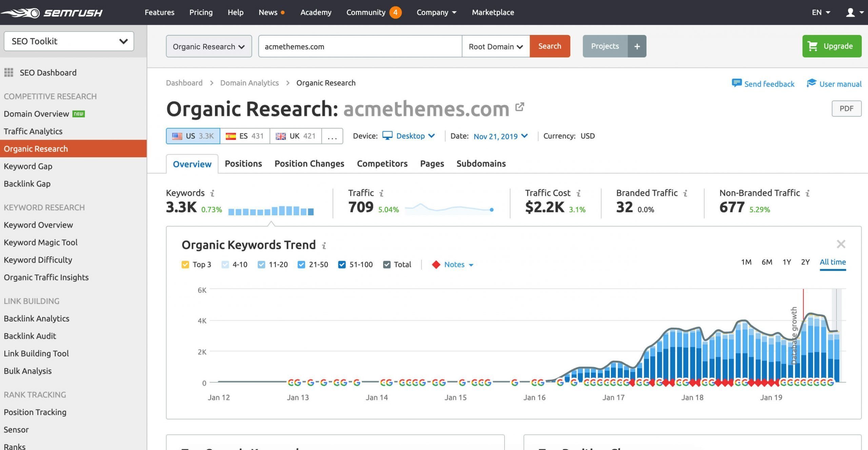Viewport: 868px width, 450px height.
Task: Toggle the 21-50 positions checkbox
Action: [301, 265]
